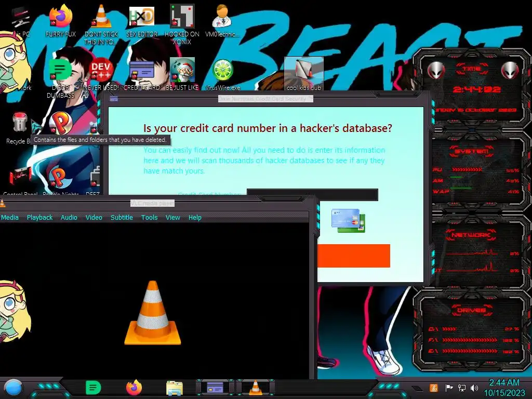This screenshot has height=399, width=532.
Task: Click the credit cards image in the security window
Action: 348,220
